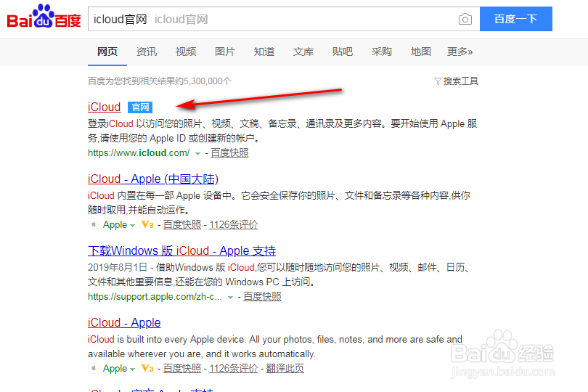Viewport: 588px width, 392px height.
Task: Click the 百度一下 search button
Action: (516, 19)
